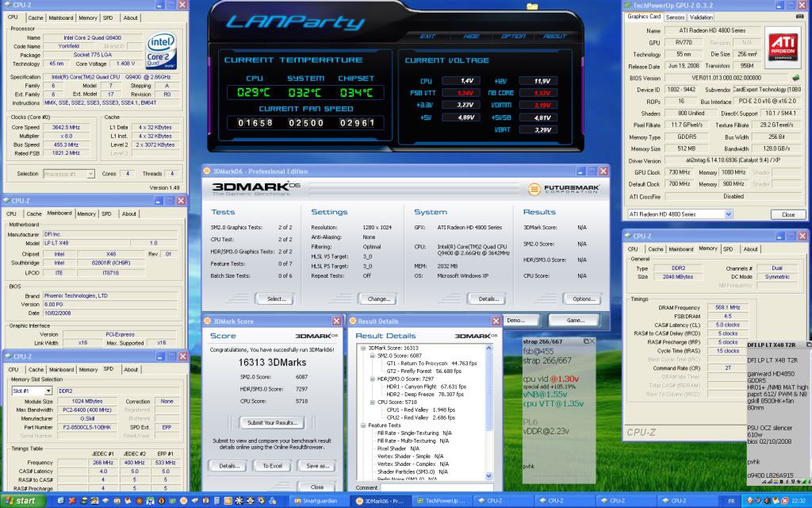Open the Slot #1 memory slot dropdown

click(49, 390)
